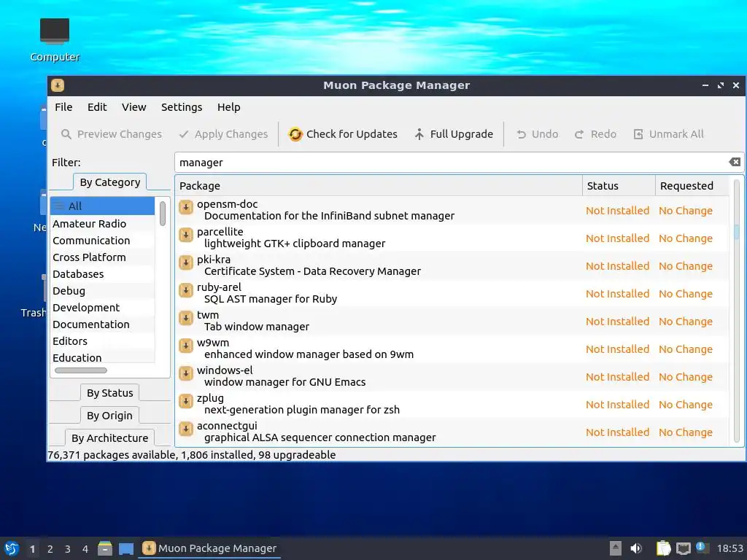The width and height of the screenshot is (747, 560).
Task: Click the twm package icon
Action: 186,318
